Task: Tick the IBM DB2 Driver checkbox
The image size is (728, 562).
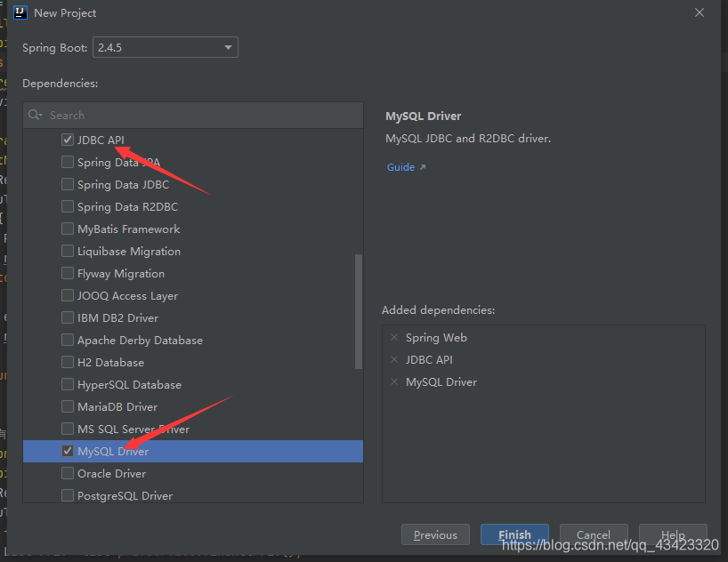Action: (68, 317)
